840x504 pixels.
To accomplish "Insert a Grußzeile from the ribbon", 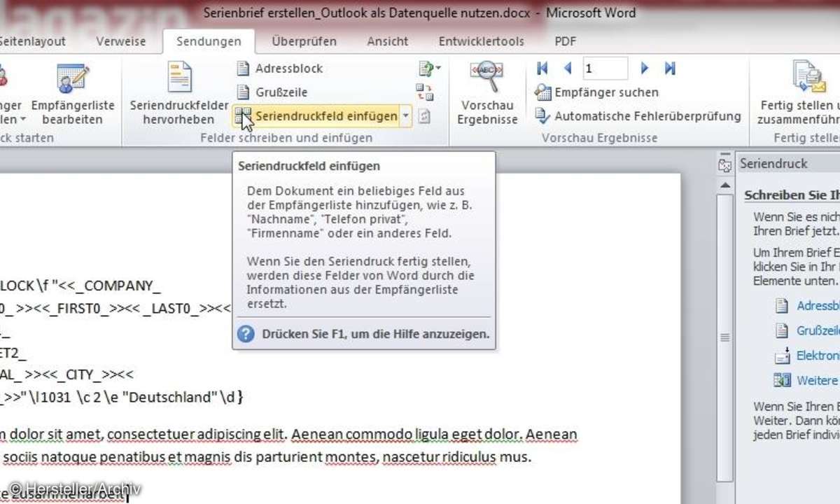I will point(272,92).
